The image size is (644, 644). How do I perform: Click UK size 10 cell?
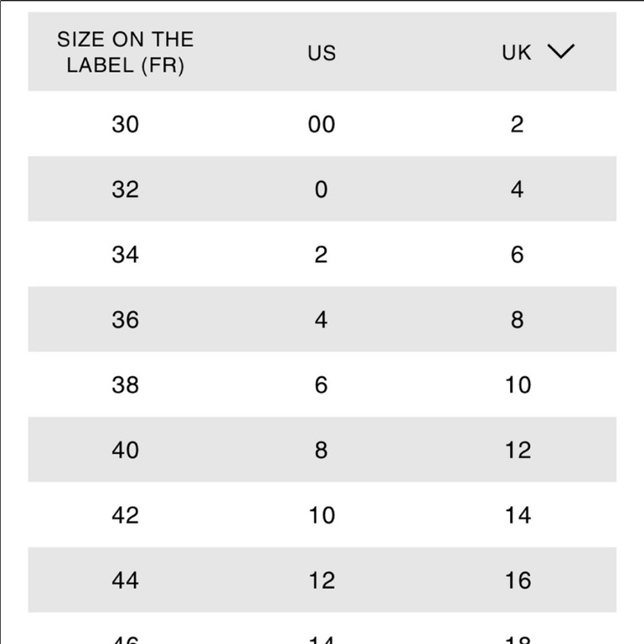point(518,385)
